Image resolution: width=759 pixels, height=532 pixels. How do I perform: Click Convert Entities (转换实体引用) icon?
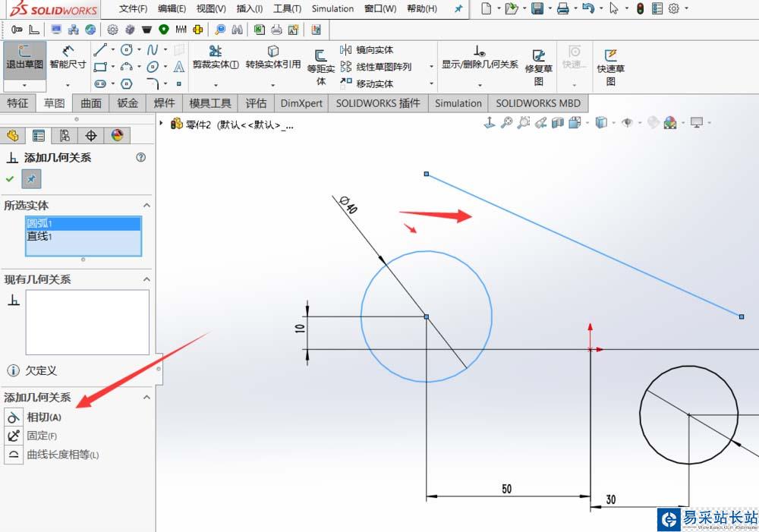point(272,58)
